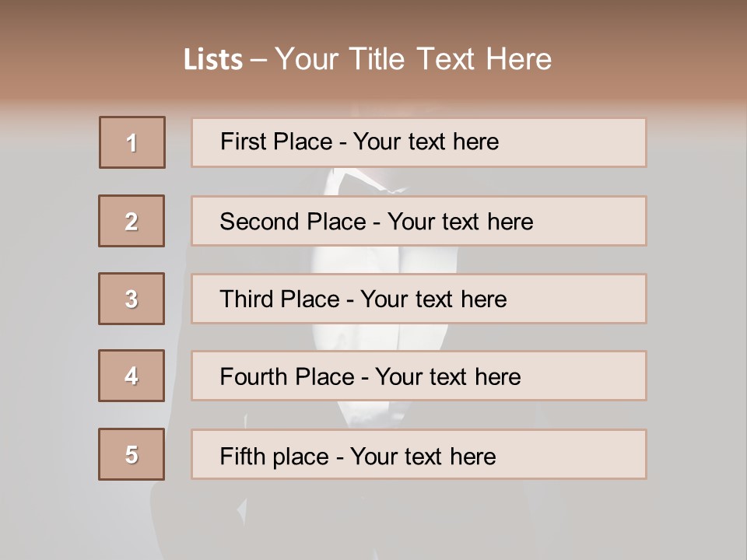747x560 pixels.
Task: Select the number 3 box
Action: click(132, 299)
